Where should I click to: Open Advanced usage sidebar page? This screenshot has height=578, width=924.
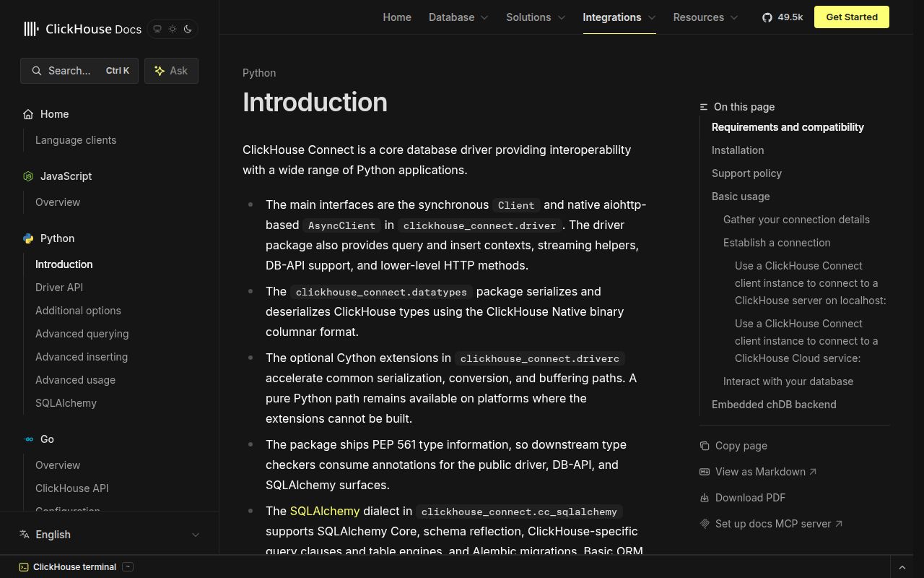point(75,380)
